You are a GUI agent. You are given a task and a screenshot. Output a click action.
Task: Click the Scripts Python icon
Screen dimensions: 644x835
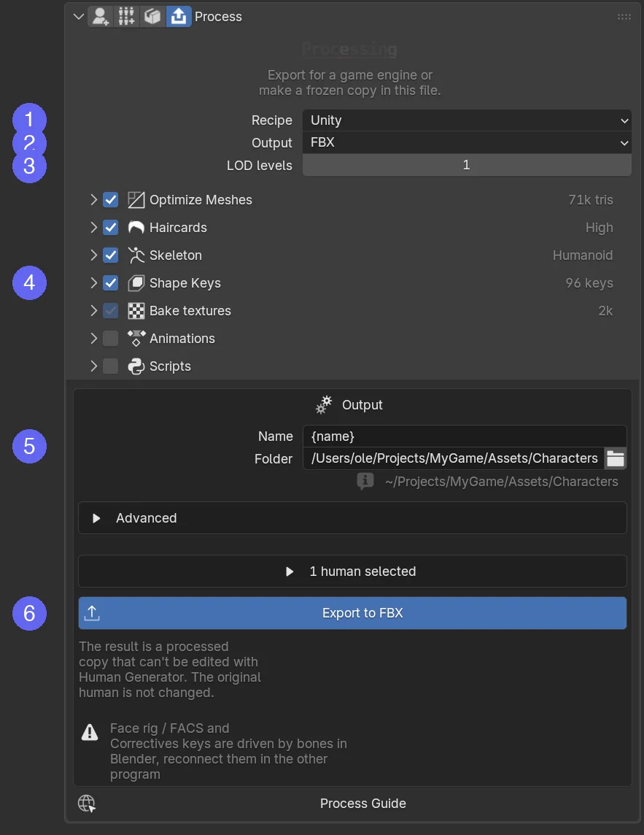(x=136, y=366)
